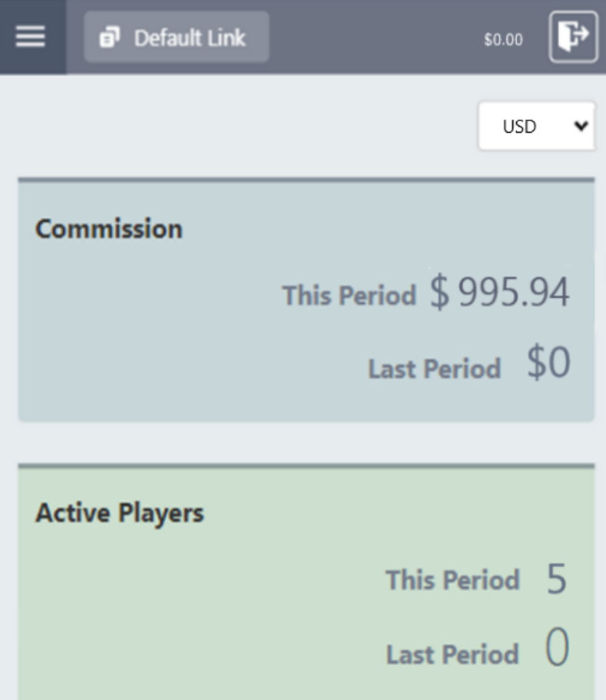This screenshot has height=700, width=606.
Task: Click the active players count of 5
Action: 557,579
